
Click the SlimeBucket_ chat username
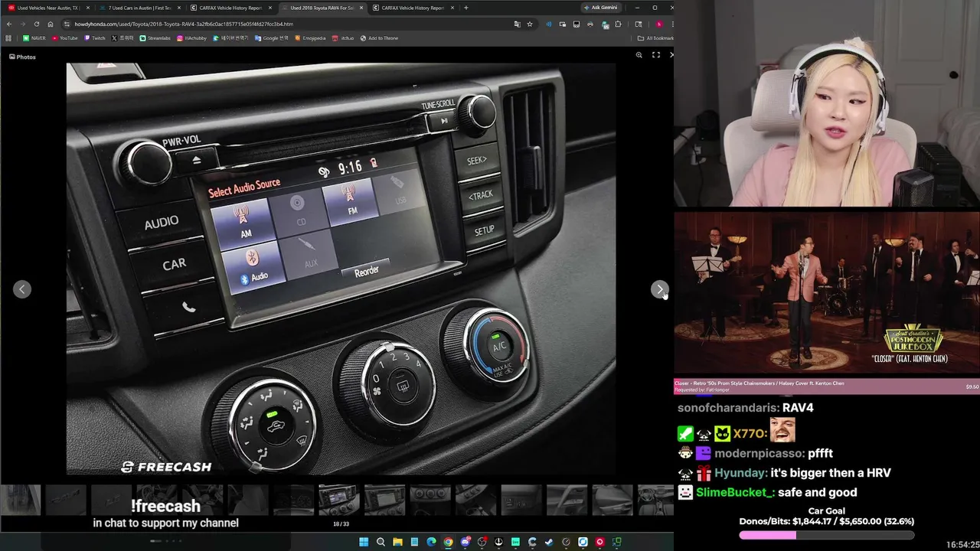point(735,493)
